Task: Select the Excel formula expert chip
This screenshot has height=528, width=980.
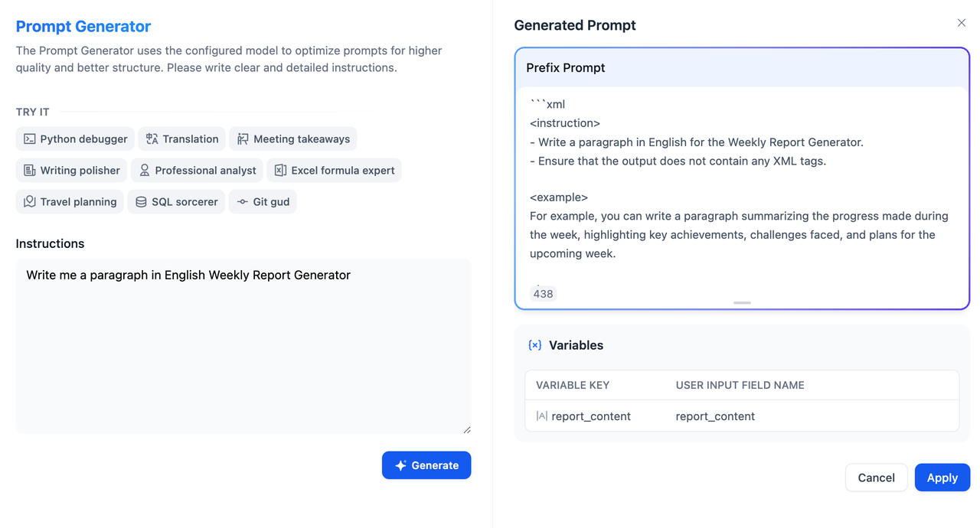Action: [x=335, y=171]
